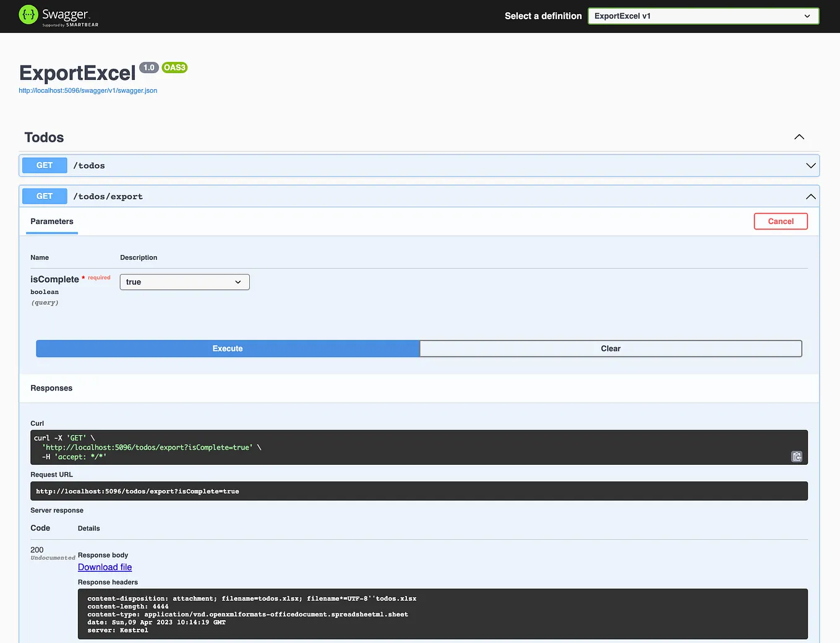840x643 pixels.
Task: Expand the /todos operation chevron
Action: tap(810, 165)
